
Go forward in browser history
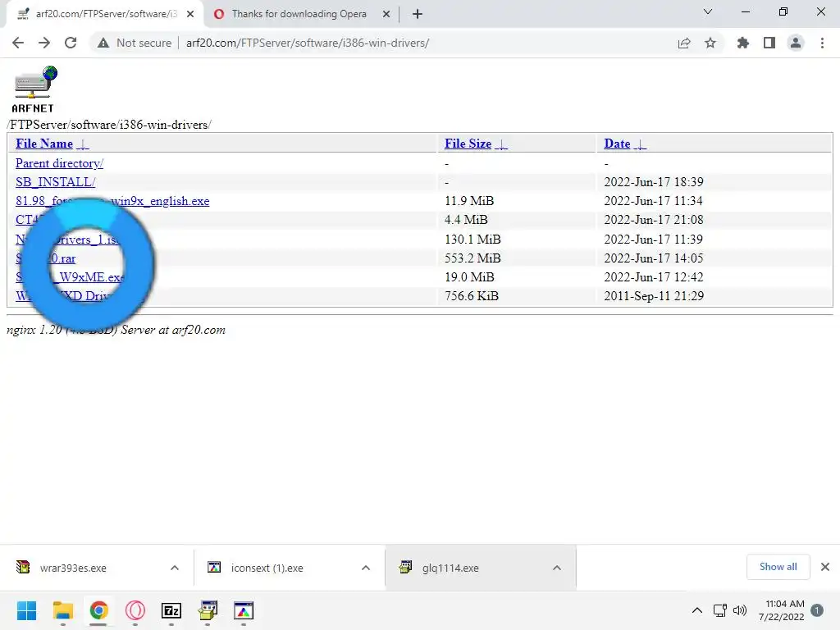pos(44,43)
